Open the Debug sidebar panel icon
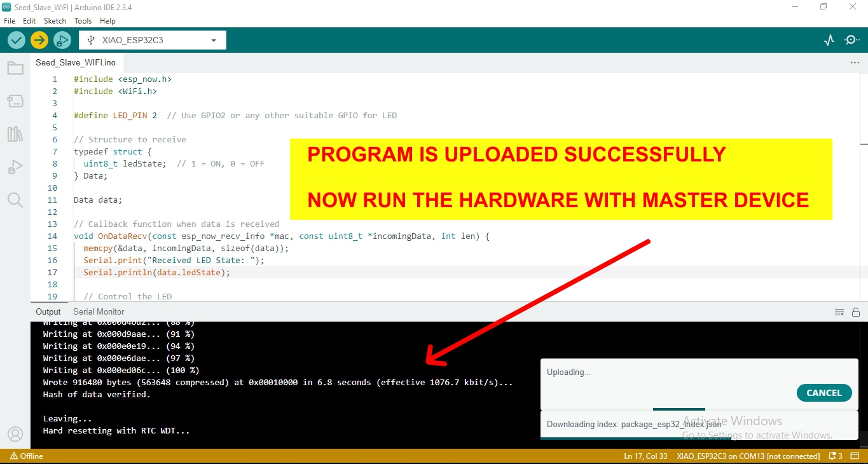The image size is (868, 464). click(x=15, y=168)
